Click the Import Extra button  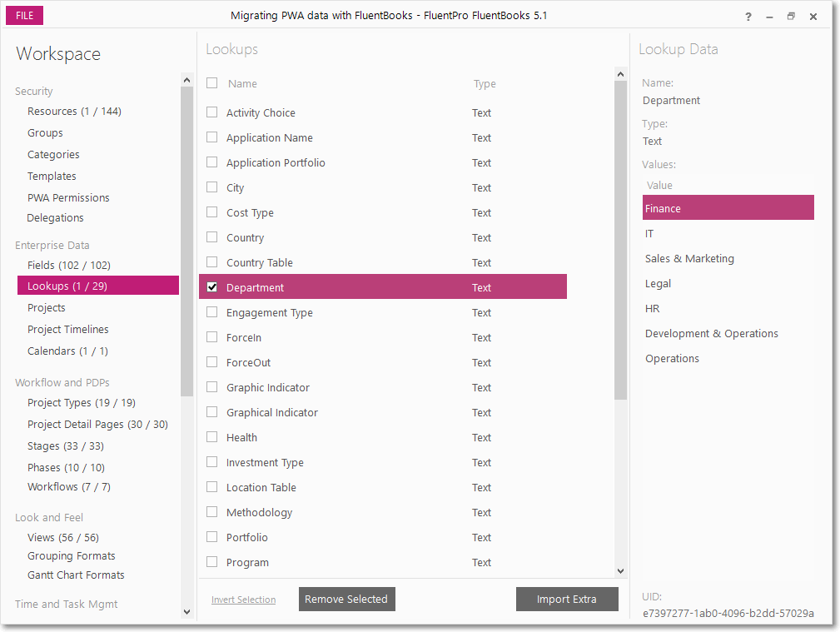point(567,599)
